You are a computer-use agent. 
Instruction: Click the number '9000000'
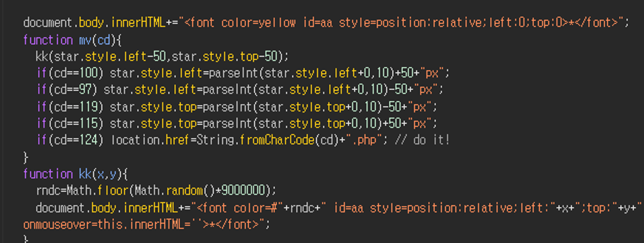(243, 191)
